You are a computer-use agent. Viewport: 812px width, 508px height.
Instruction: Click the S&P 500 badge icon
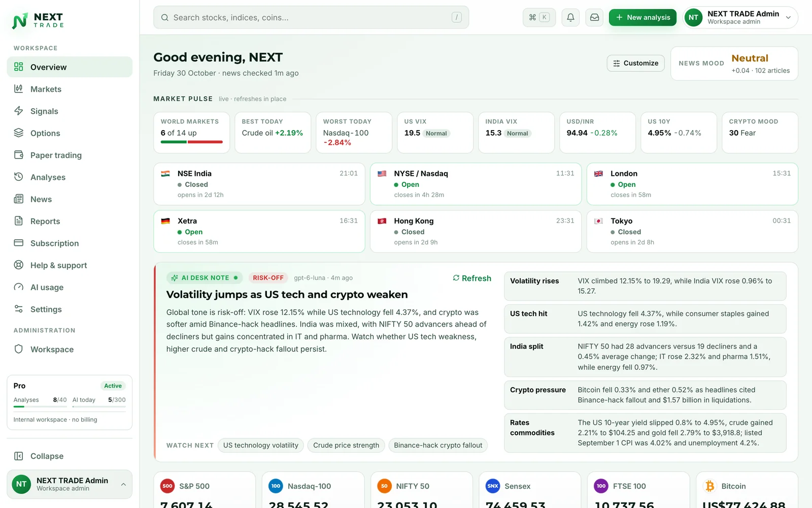(x=167, y=486)
